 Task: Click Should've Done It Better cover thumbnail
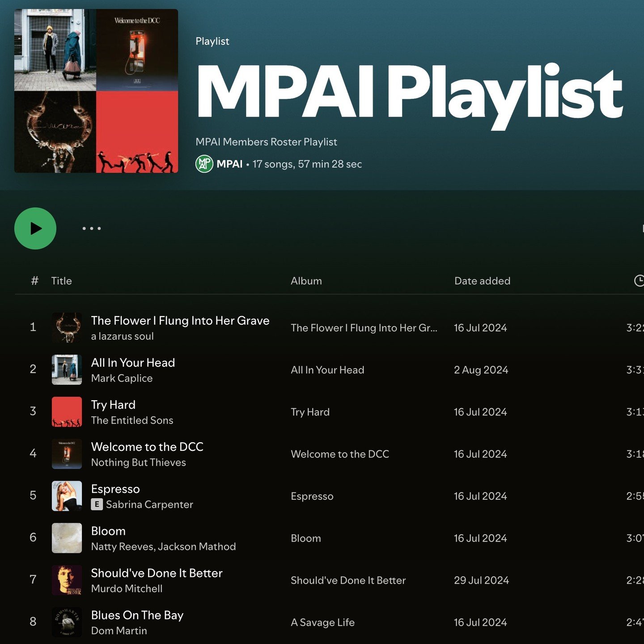click(67, 580)
